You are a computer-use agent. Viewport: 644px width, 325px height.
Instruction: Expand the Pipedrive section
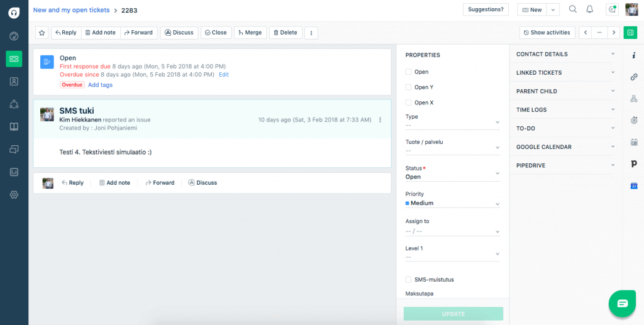coord(565,165)
